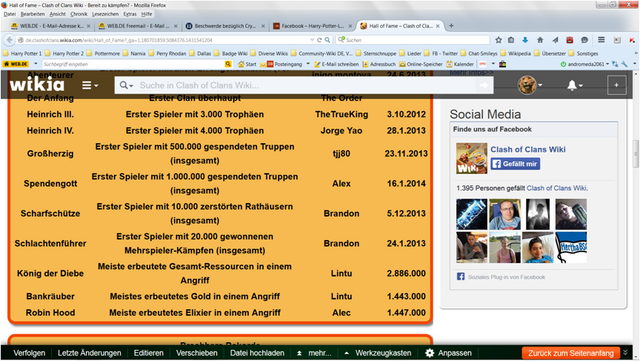The height and width of the screenshot is (361, 640).
Task: Click the Firefox home icon
Action: [540, 40]
